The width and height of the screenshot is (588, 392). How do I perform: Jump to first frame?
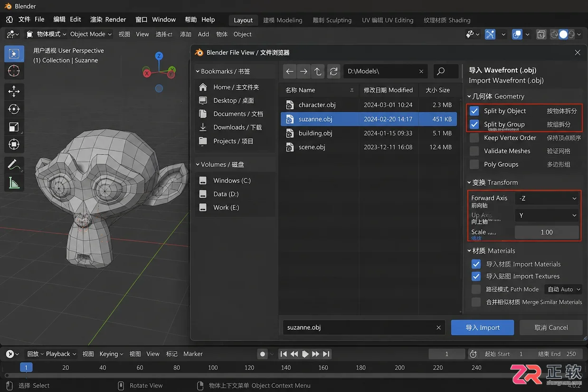(284, 354)
